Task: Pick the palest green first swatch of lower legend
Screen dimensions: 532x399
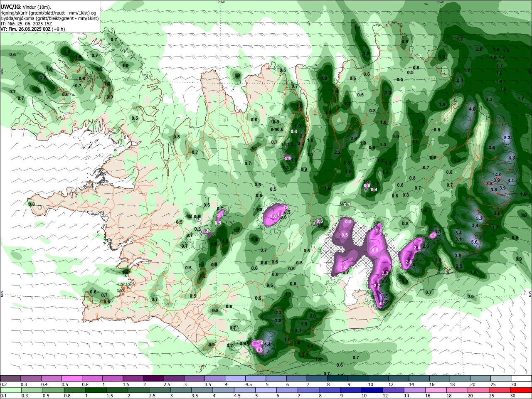Action: 11,390
